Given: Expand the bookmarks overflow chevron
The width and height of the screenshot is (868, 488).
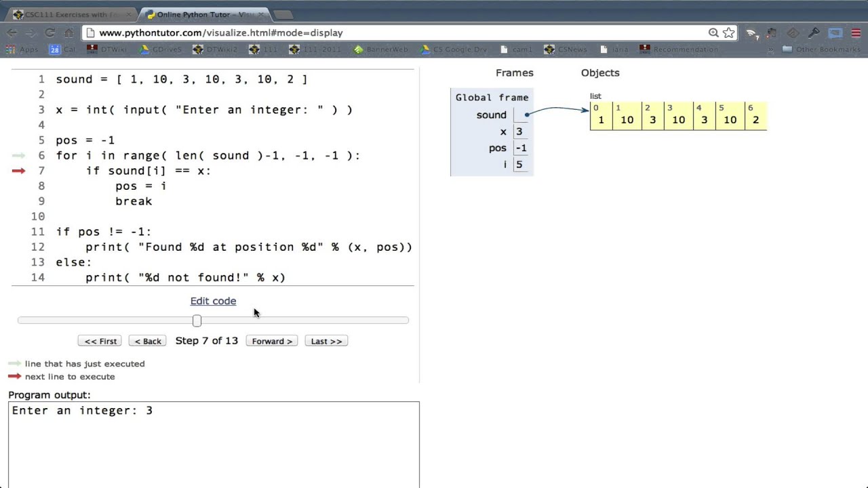Looking at the screenshot, I should coord(770,49).
